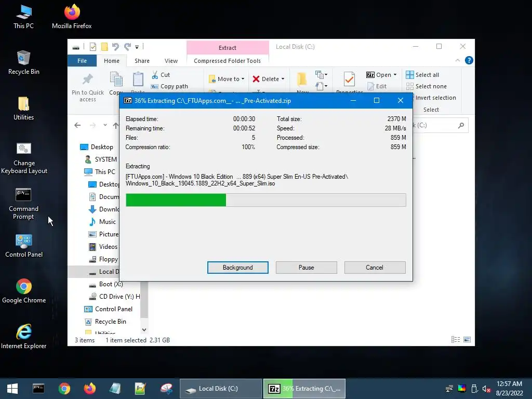Launch Internet Explorer desktop shortcut

pyautogui.click(x=24, y=337)
